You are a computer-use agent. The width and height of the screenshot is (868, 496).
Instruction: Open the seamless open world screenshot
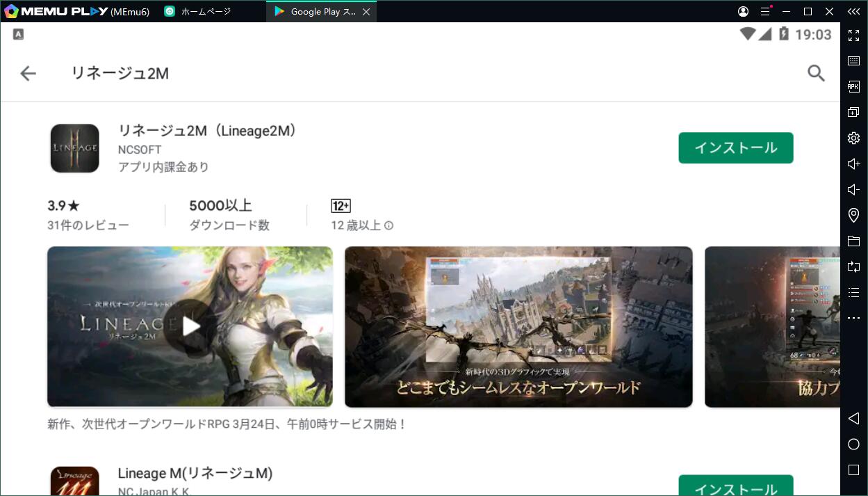pos(518,326)
